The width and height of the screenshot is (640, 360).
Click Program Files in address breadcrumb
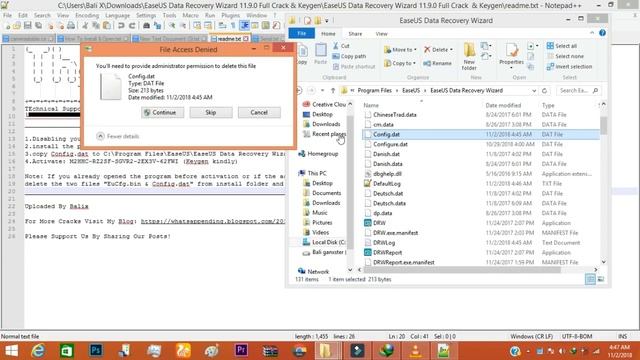374,91
